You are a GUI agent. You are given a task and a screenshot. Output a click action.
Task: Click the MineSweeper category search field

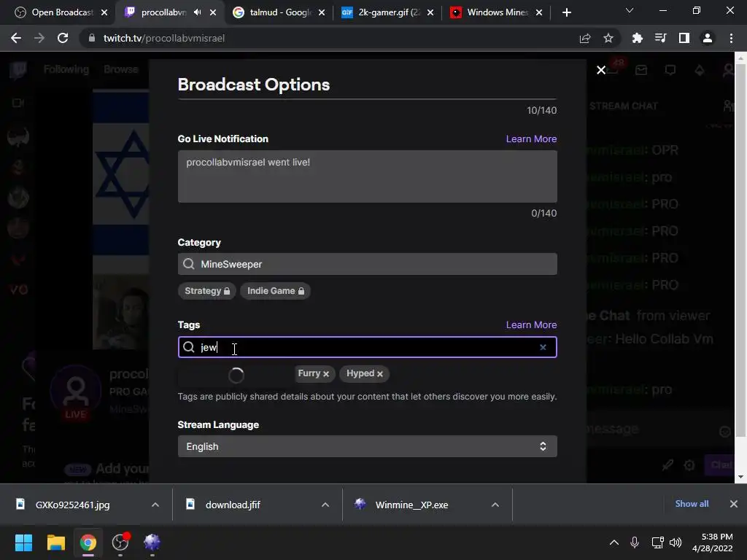point(368,264)
